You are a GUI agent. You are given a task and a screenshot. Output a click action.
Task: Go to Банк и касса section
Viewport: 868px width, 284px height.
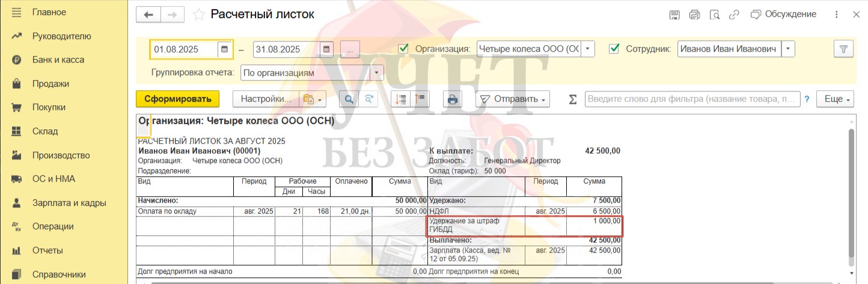pyautogui.click(x=58, y=60)
